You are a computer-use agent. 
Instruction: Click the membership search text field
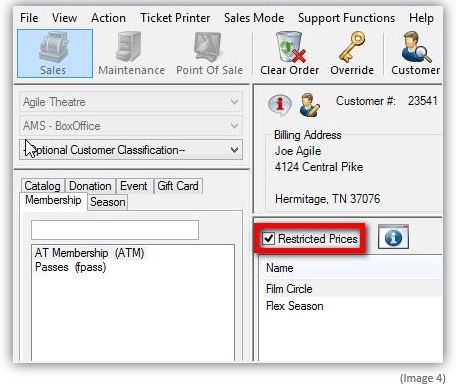115,230
